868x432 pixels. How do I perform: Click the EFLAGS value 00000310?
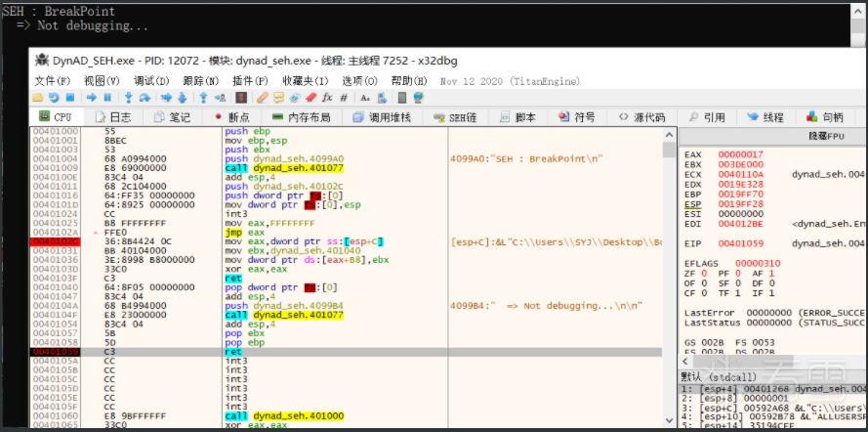[x=758, y=264]
